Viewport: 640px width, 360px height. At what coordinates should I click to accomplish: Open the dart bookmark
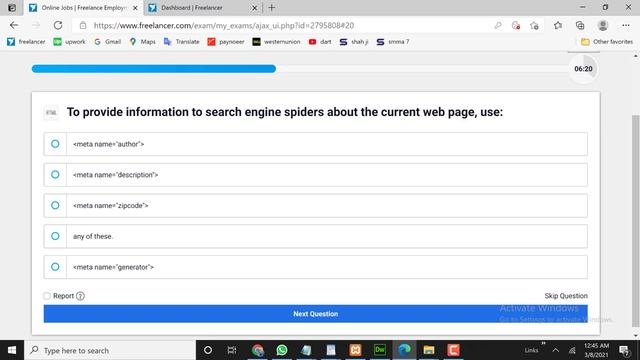click(x=320, y=42)
